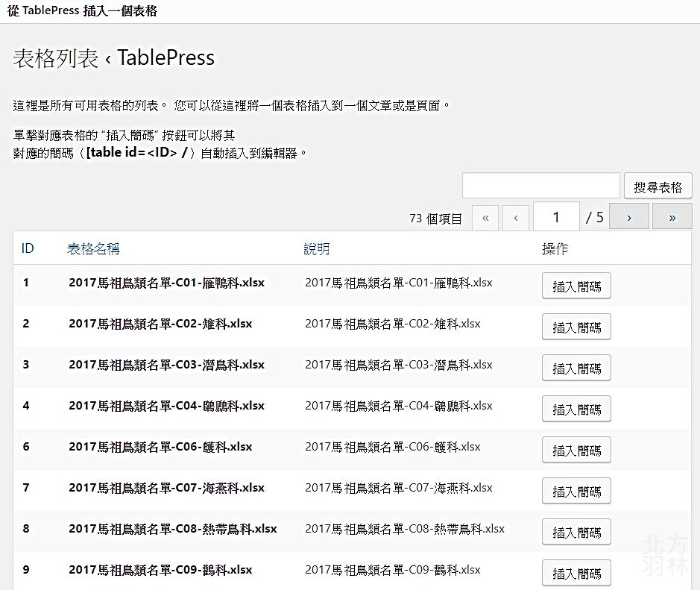Viewport: 700px width, 590px height.
Task: Click description of C03-潛鳥科 table
Action: pos(399,365)
